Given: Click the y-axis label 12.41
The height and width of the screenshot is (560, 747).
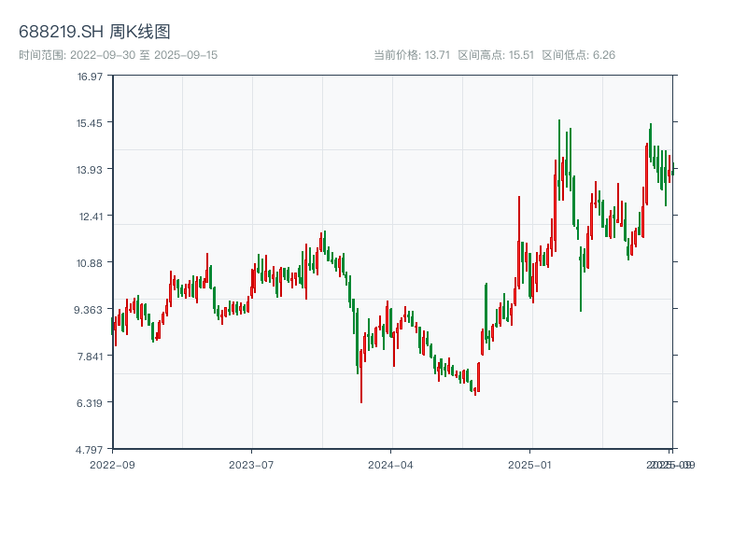Looking at the screenshot, I should (91, 217).
